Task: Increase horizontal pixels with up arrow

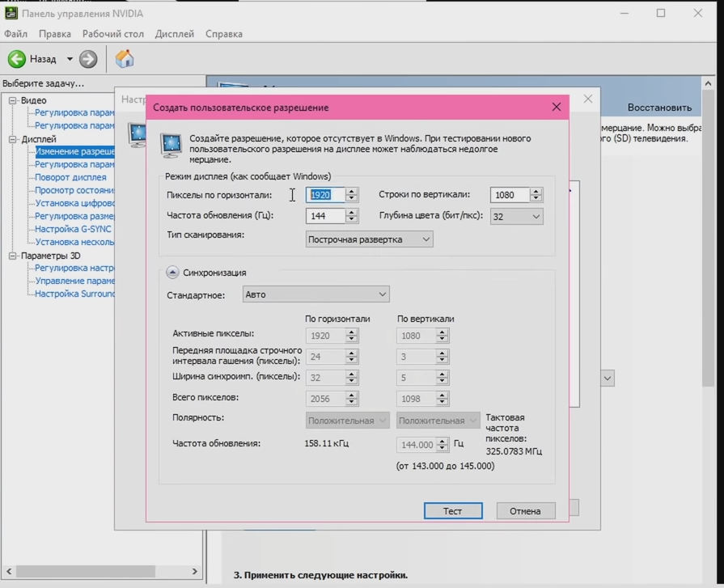Action: point(351,191)
